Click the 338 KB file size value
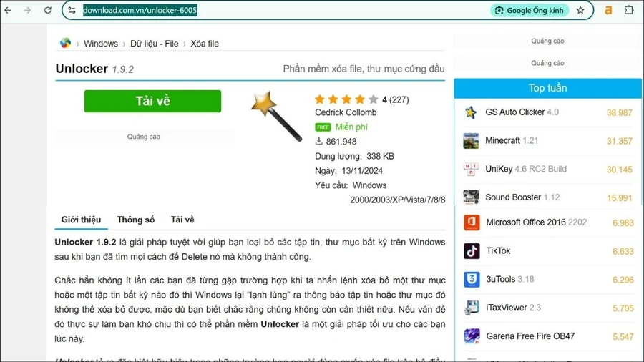 click(x=381, y=157)
